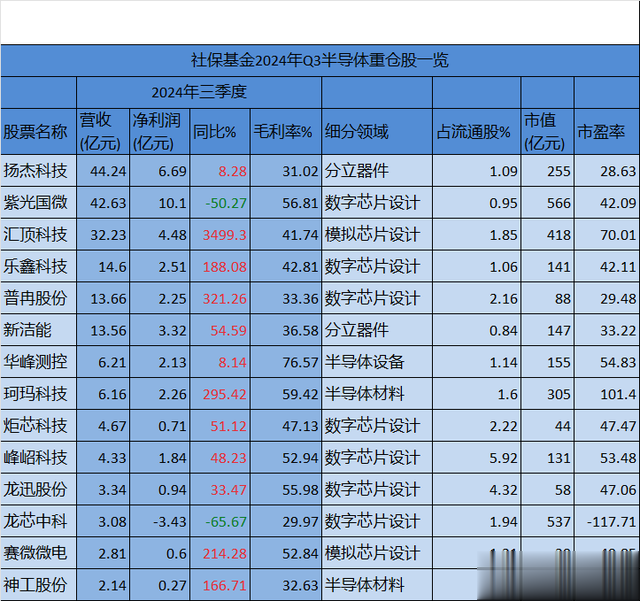This screenshot has width=640, height=601.
Task: Click the 峰岹科技 stock name cell
Action: pos(36,458)
